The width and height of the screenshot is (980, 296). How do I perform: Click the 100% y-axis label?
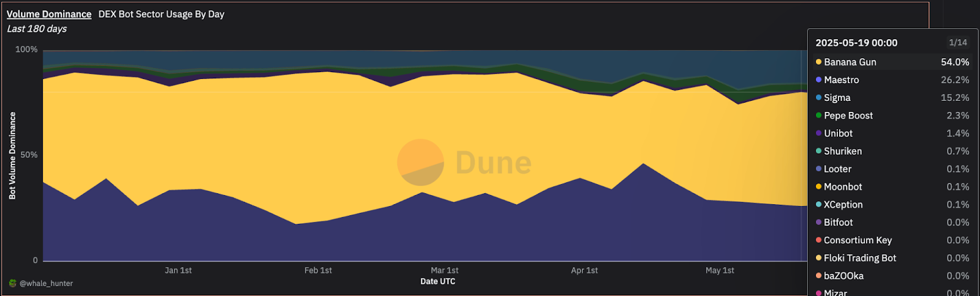pos(26,50)
